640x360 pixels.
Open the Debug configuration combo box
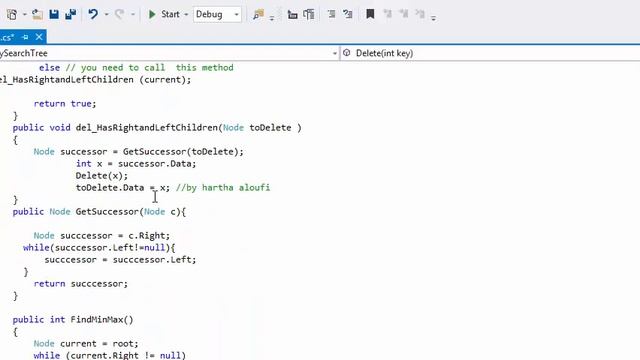click(x=217, y=14)
